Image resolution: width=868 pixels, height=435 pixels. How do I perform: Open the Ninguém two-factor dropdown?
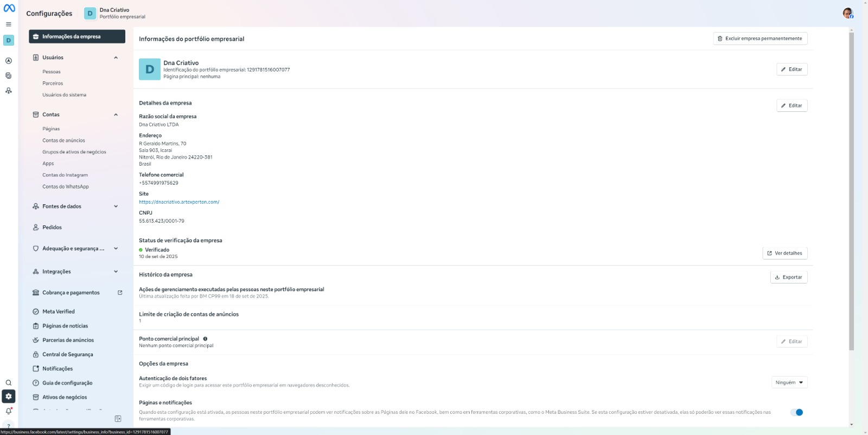tap(789, 382)
